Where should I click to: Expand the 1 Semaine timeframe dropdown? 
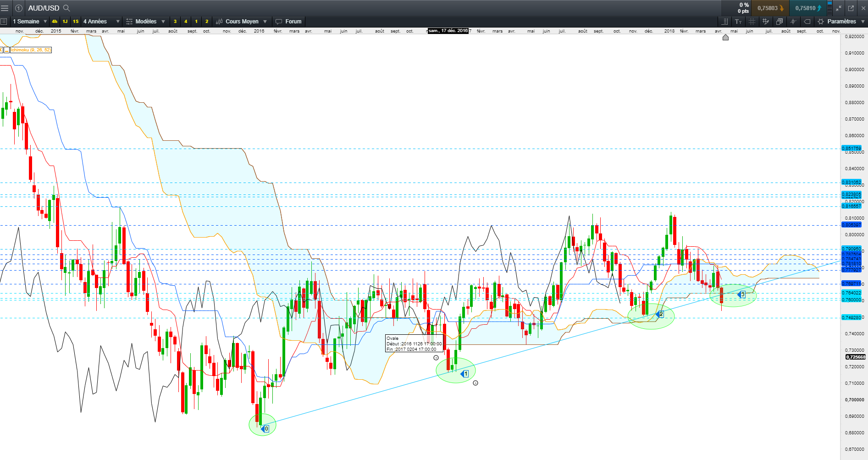(x=30, y=22)
